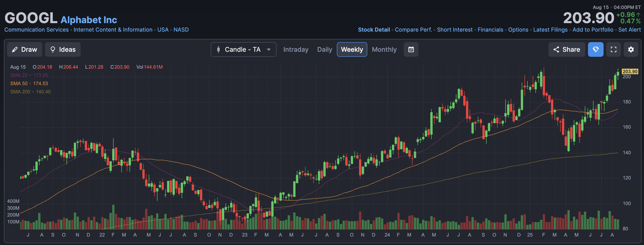Screen dimensions: 644x245
Task: Open Financials link
Action: point(490,30)
